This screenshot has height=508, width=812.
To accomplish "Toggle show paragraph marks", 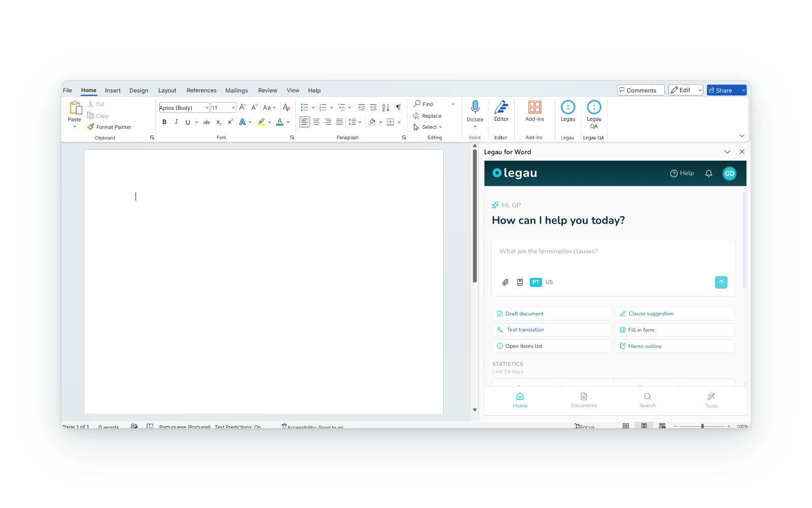I will pyautogui.click(x=398, y=107).
